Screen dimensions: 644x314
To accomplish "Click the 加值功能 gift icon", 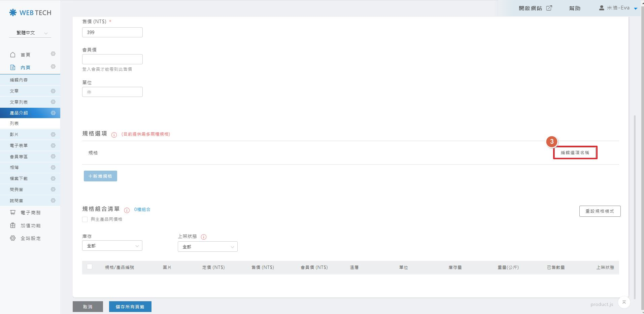I will pyautogui.click(x=13, y=225).
